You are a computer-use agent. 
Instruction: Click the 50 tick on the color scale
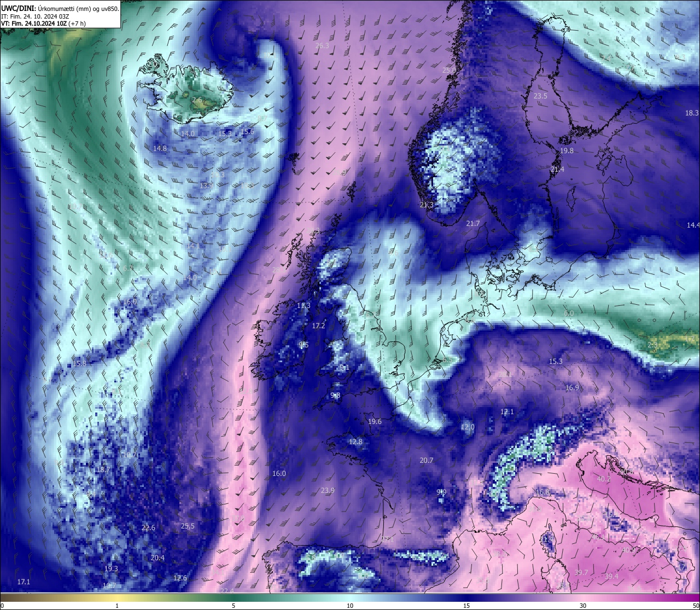click(x=696, y=606)
